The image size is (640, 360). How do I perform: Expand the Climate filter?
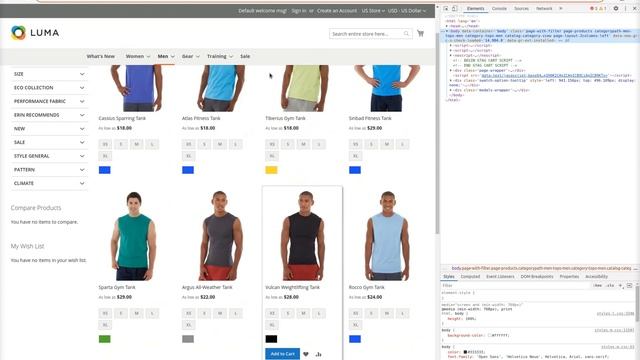[49, 183]
